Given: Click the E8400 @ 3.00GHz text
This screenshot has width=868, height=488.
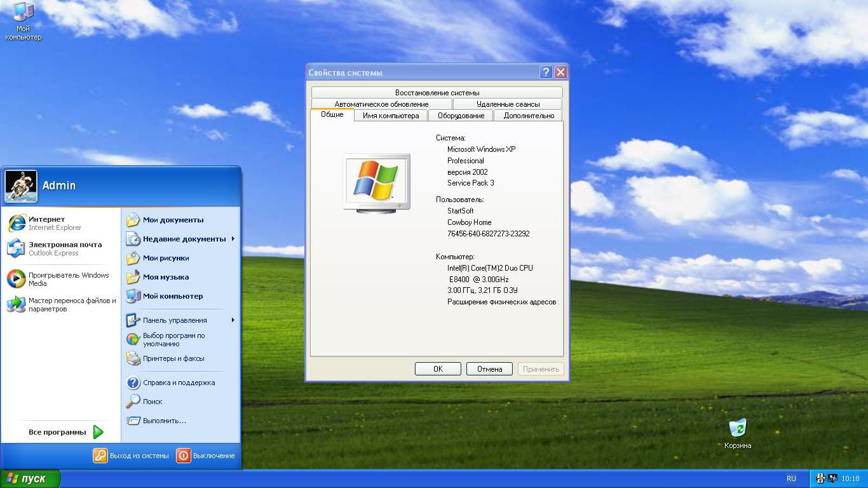Looking at the screenshot, I should click(479, 280).
